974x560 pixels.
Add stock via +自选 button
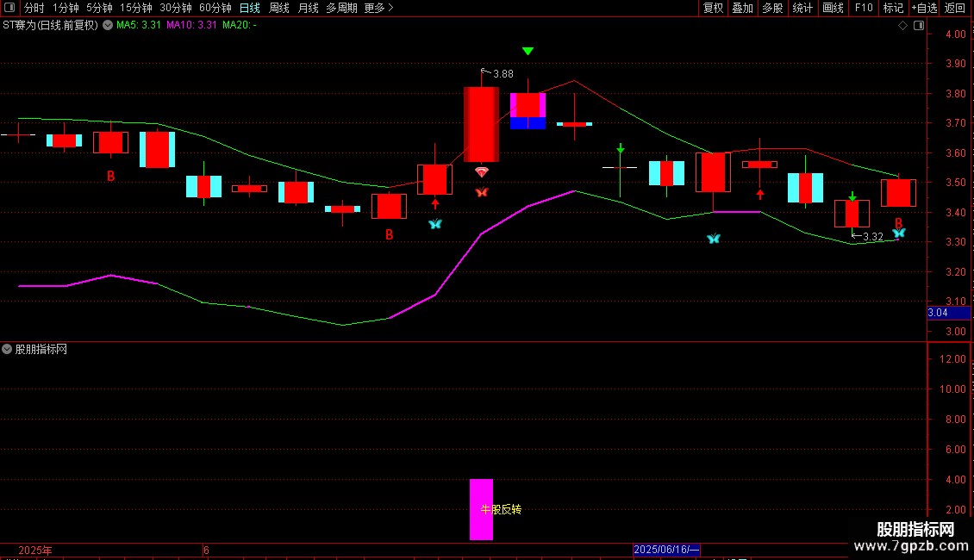click(924, 8)
